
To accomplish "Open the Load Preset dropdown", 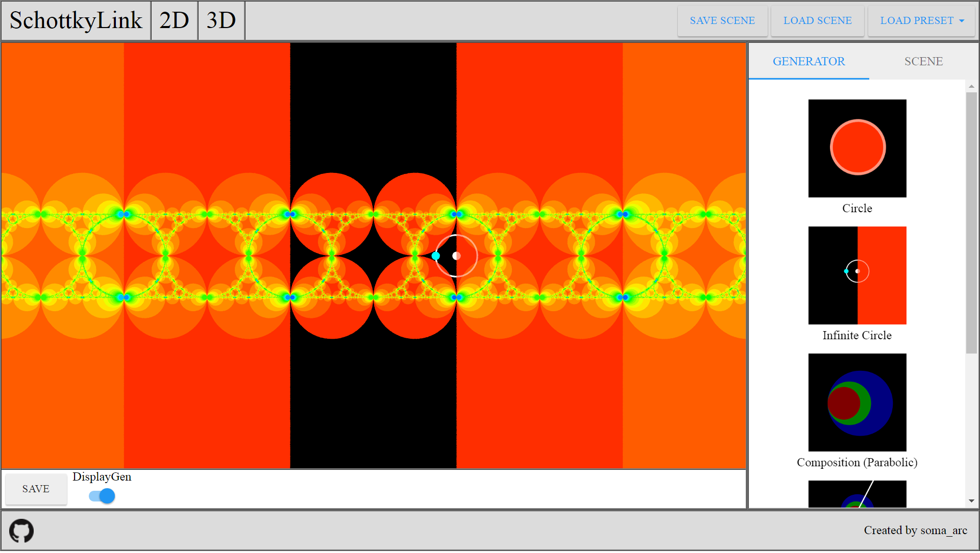I will 921,20.
